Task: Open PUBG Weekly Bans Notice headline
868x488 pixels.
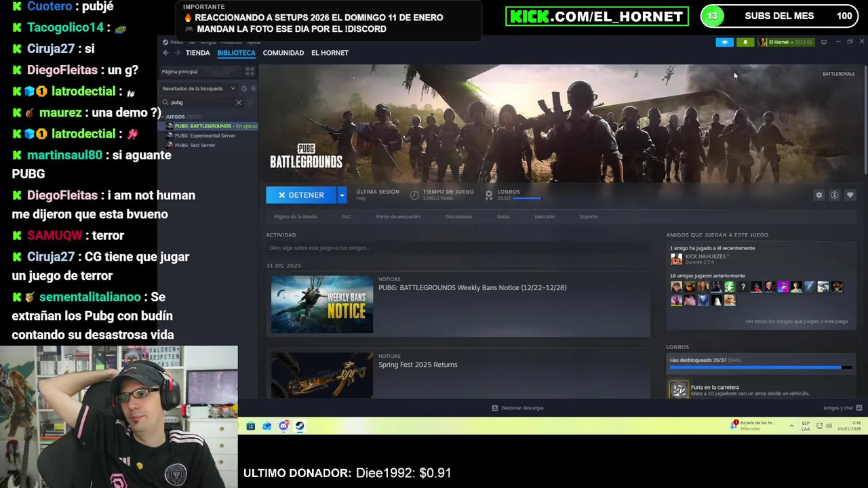Action: pos(473,287)
